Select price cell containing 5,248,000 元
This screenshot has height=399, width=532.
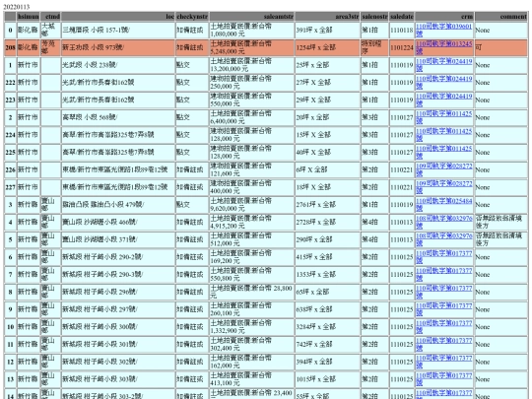[x=252, y=47]
